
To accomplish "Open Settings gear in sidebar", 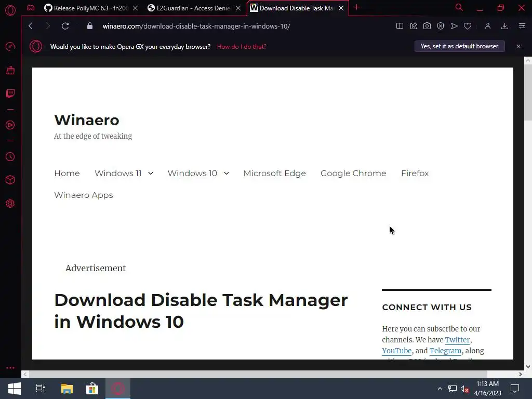I will coord(10,203).
